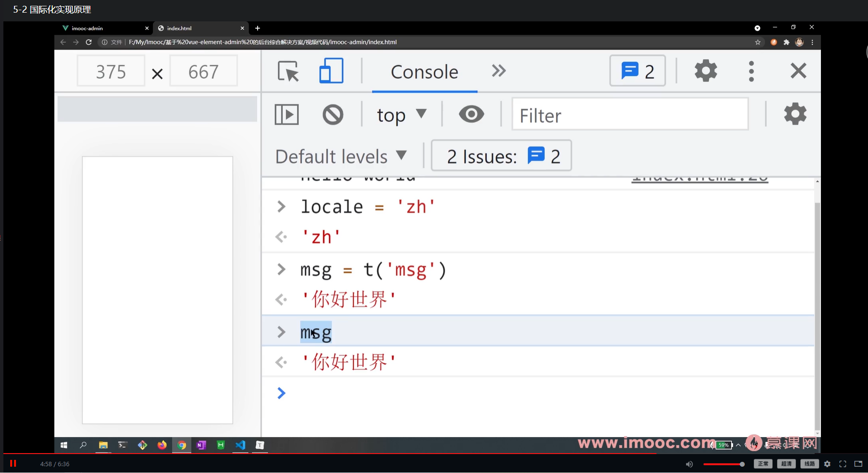Close the DevTools panel

click(798, 71)
